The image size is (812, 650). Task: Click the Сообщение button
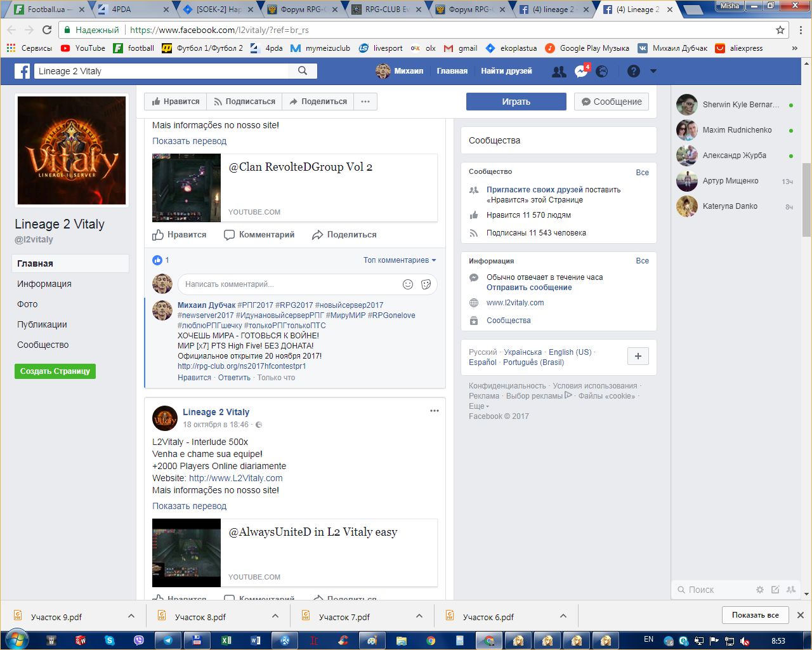click(612, 102)
